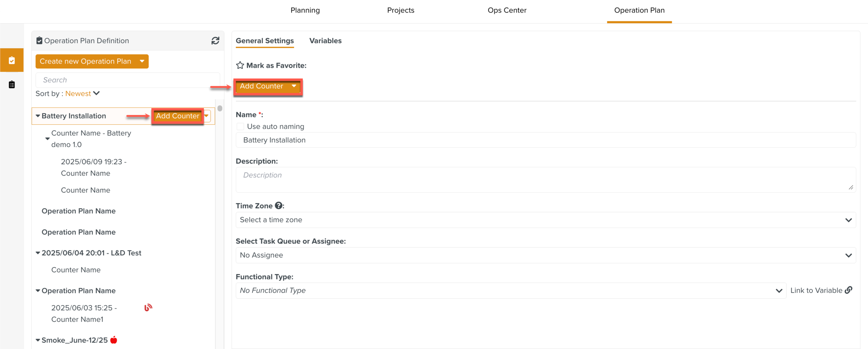Click the Link to Variable chain icon
Screen dimensions: 868x349
click(849, 290)
